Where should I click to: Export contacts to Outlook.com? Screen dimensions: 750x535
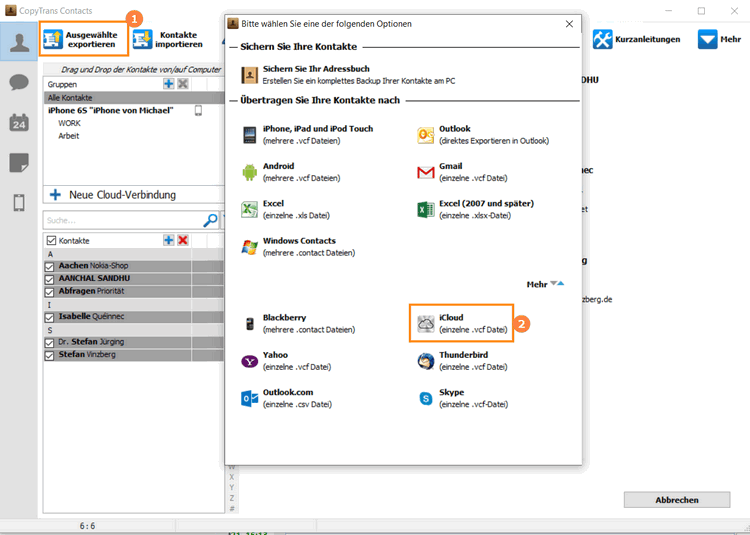click(x=287, y=398)
